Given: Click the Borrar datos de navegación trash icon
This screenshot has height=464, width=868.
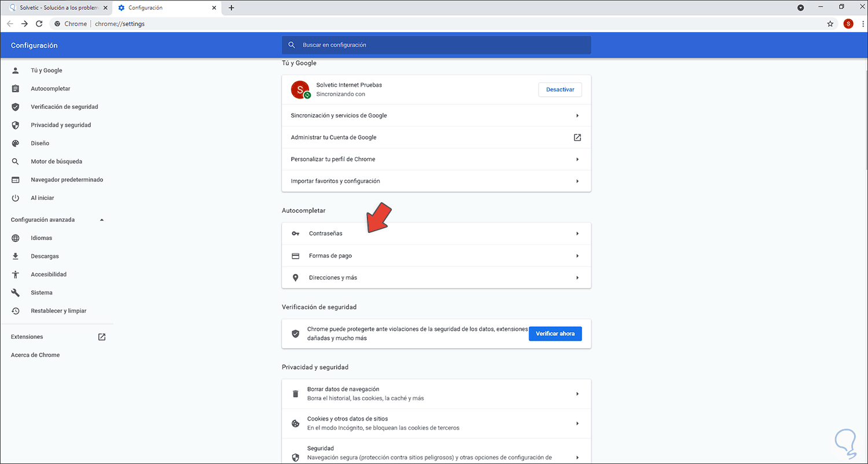Looking at the screenshot, I should (x=296, y=394).
